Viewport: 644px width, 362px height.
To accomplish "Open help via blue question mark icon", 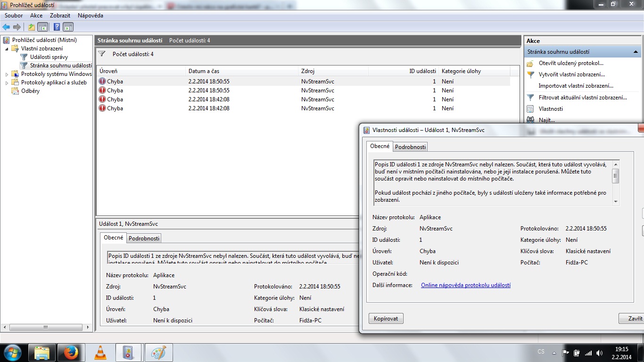I will pos(57,27).
